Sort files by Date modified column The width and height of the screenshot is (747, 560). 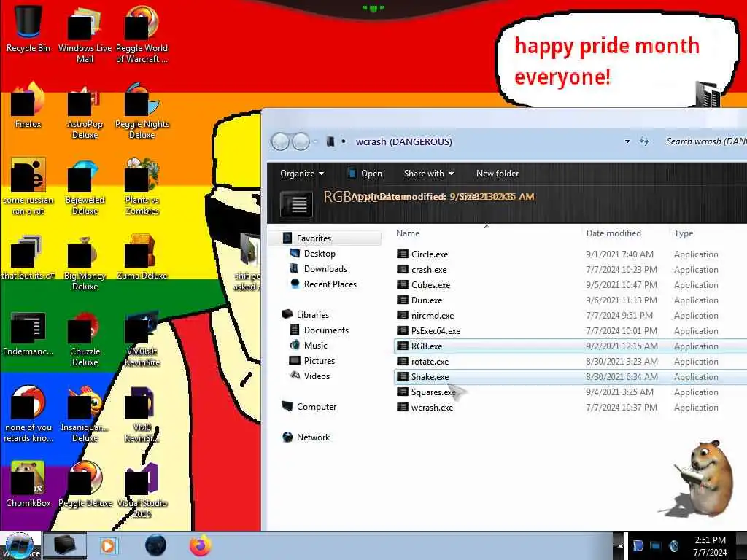(x=614, y=233)
